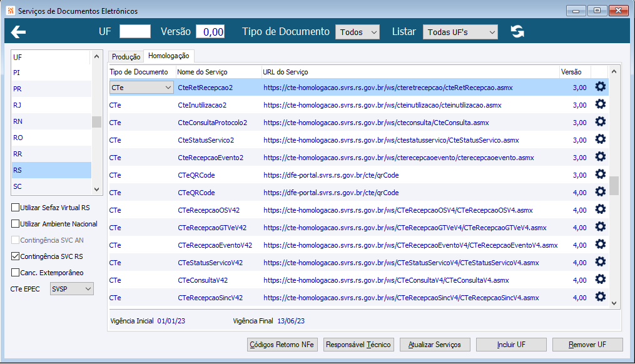This screenshot has height=364, width=635.
Task: Click services table scroll down arrow
Action: click(614, 303)
